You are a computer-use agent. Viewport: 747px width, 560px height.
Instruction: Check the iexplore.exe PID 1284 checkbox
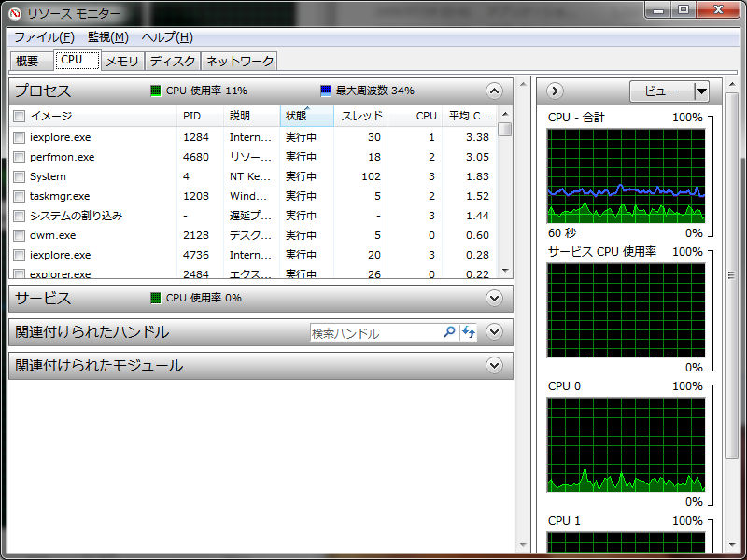coord(19,137)
